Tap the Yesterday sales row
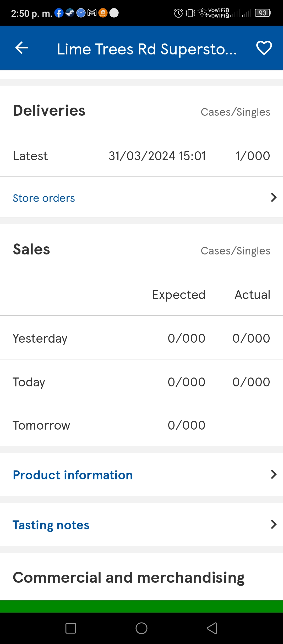The width and height of the screenshot is (283, 644). pyautogui.click(x=141, y=338)
